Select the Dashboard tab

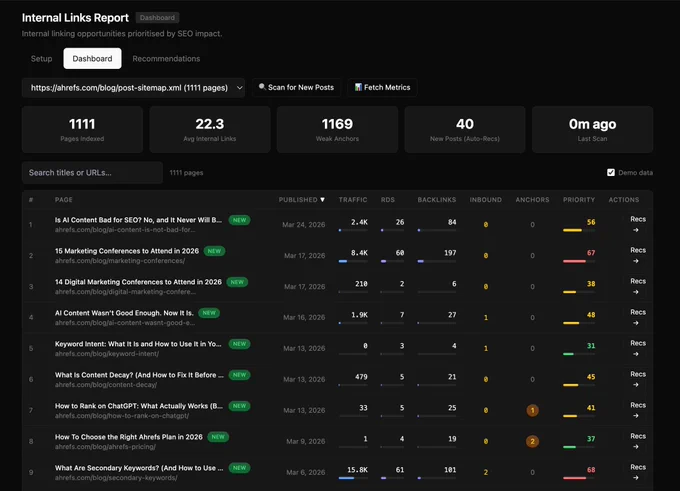(92, 59)
